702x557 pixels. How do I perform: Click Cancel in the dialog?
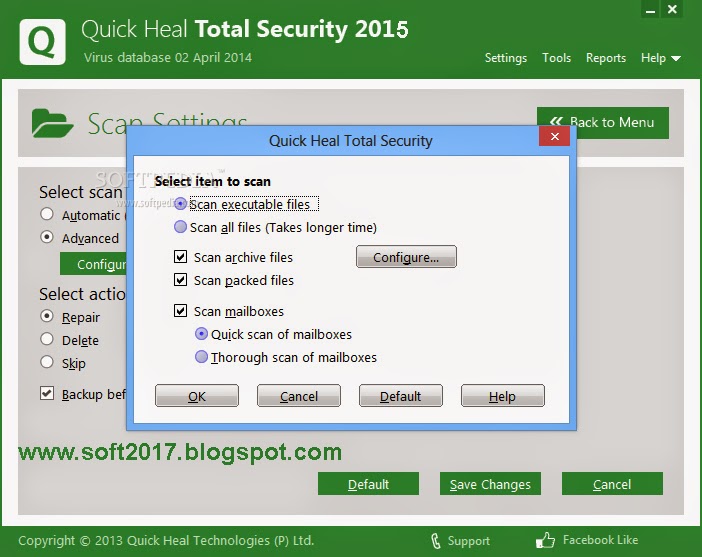click(299, 396)
